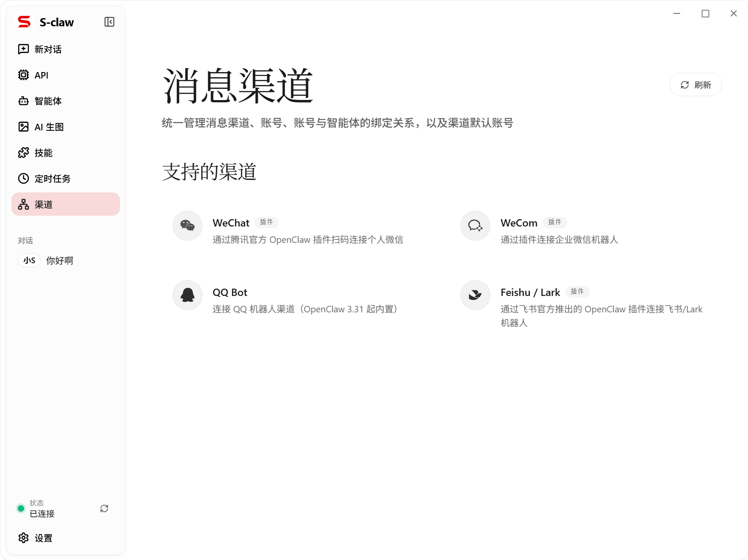Click the 插件 tag next to Feishu / Lark
This screenshot has width=748, height=560.
[x=577, y=292]
